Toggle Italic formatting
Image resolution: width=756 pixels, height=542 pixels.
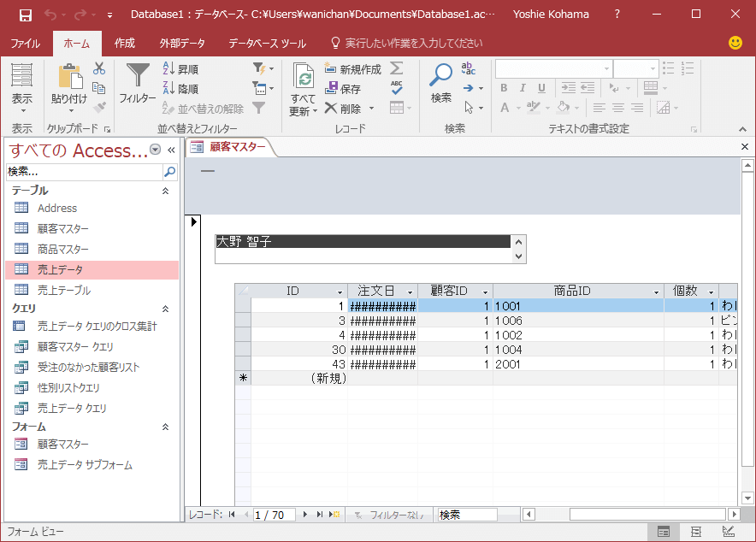pos(523,88)
